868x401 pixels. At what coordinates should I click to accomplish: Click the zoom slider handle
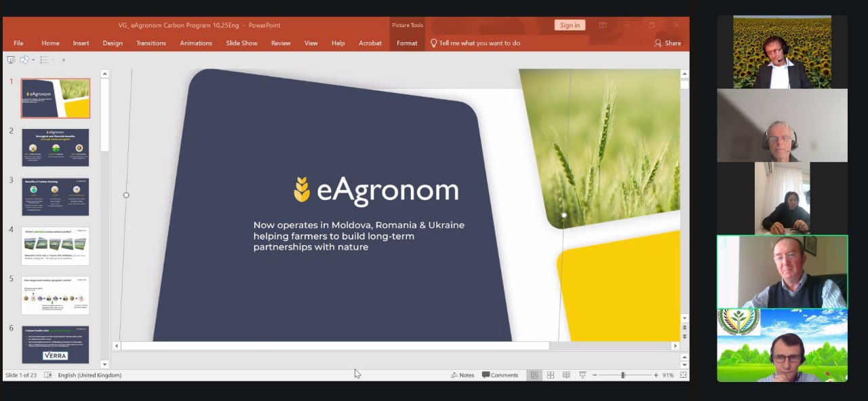point(623,375)
